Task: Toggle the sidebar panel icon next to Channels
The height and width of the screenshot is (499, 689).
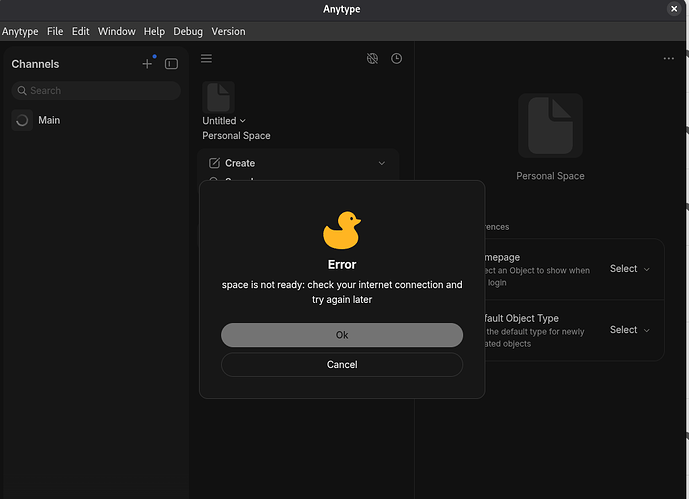Action: tap(171, 64)
